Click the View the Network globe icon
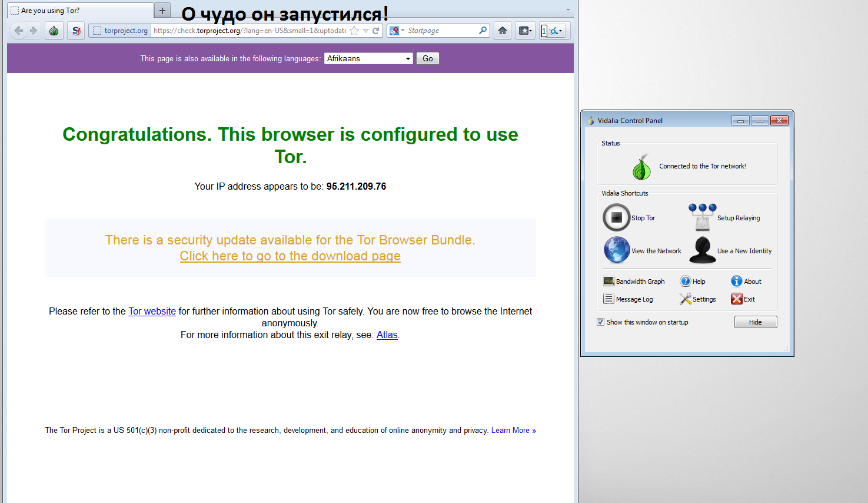The height and width of the screenshot is (503, 868). tap(617, 250)
